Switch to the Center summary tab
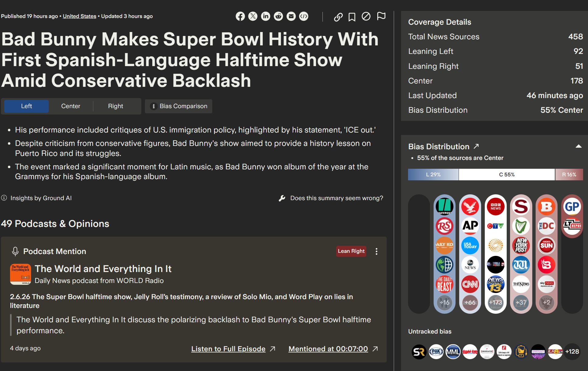Image resolution: width=588 pixels, height=371 pixels. coord(71,106)
